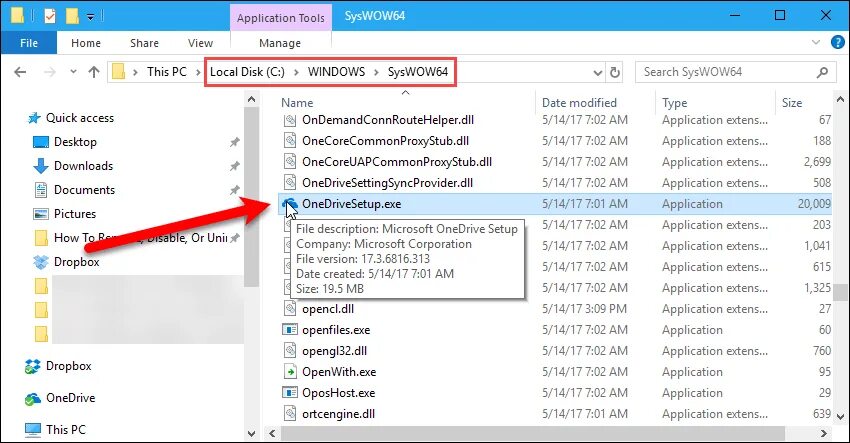The width and height of the screenshot is (850, 443).
Task: Open the pinned Dropbox under Quick access
Action: click(x=76, y=262)
